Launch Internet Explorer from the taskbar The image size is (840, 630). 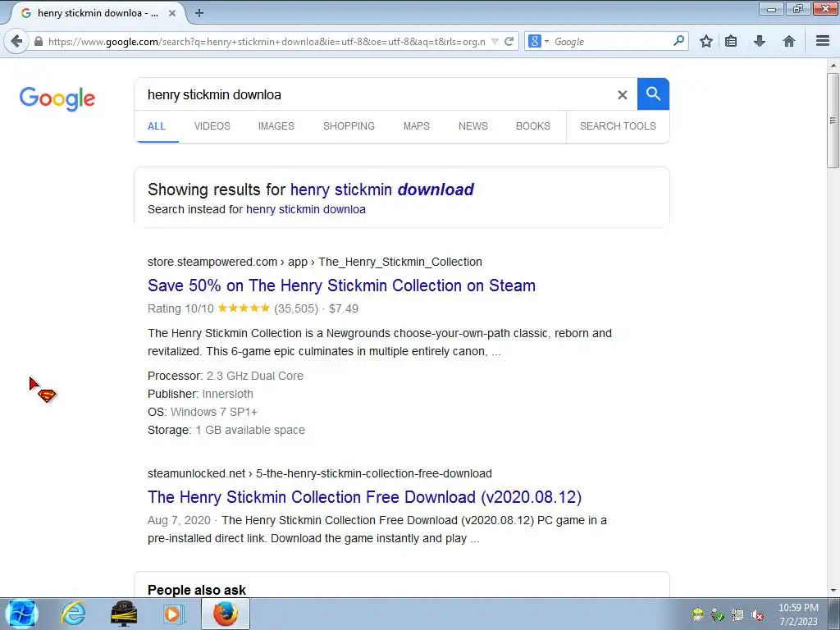pos(73,614)
